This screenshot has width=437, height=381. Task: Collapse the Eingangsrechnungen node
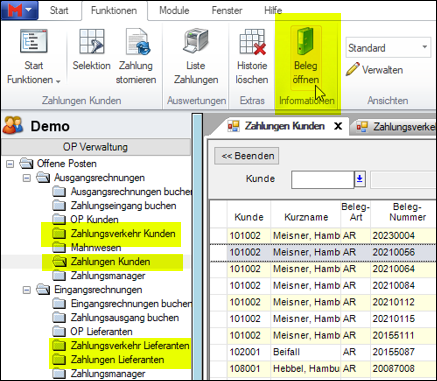[x=27, y=290]
